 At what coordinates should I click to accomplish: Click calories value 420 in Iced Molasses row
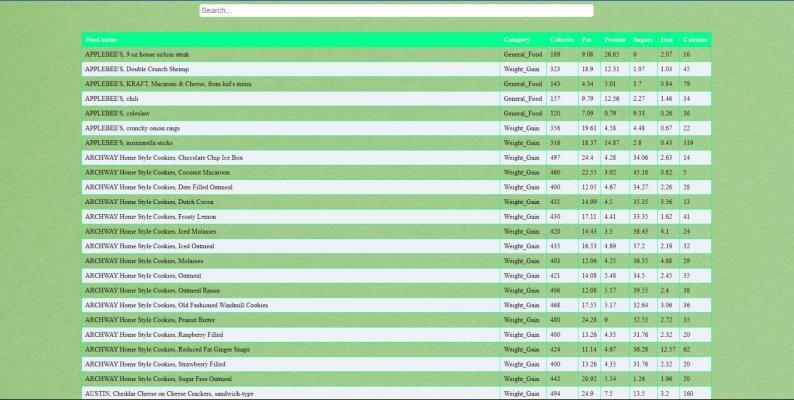point(555,231)
